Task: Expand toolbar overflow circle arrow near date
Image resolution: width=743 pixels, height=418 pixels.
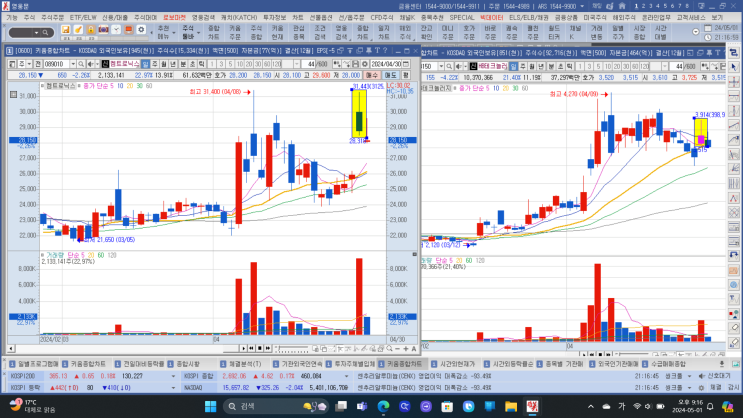Action: [x=695, y=32]
